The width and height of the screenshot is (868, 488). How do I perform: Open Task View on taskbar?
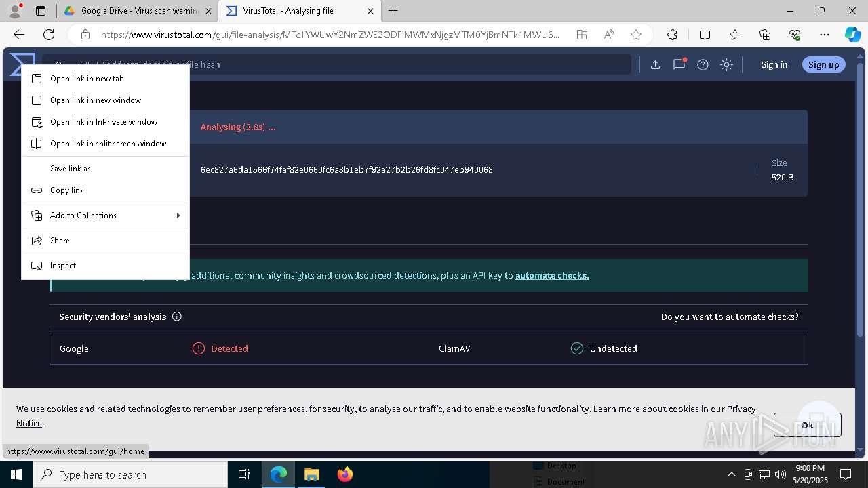[244, 474]
